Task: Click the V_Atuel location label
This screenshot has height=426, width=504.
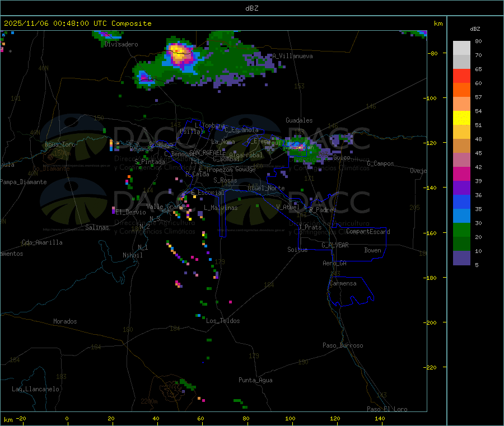Action: 288,207
